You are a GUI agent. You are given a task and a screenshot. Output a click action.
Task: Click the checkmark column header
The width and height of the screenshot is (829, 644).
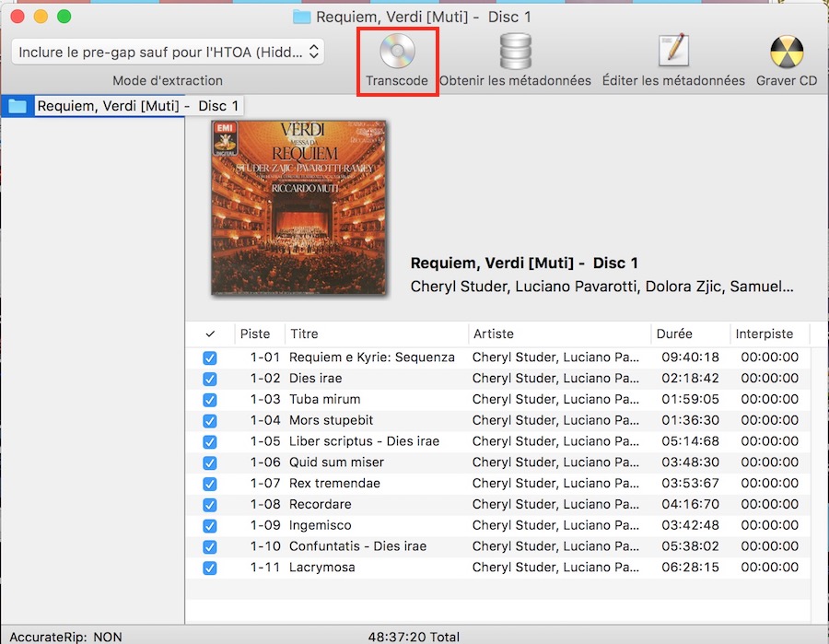click(210, 334)
